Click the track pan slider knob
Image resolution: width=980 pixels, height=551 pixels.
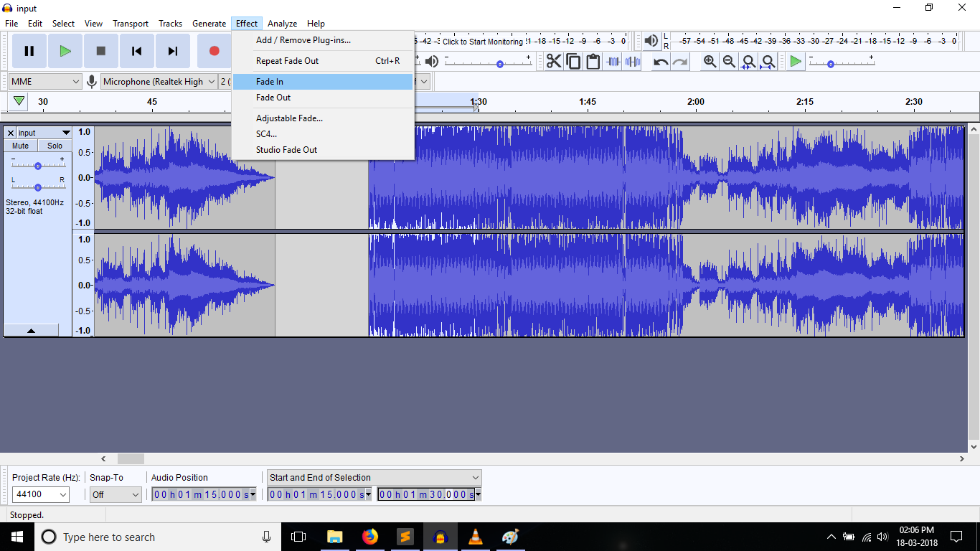pyautogui.click(x=38, y=187)
